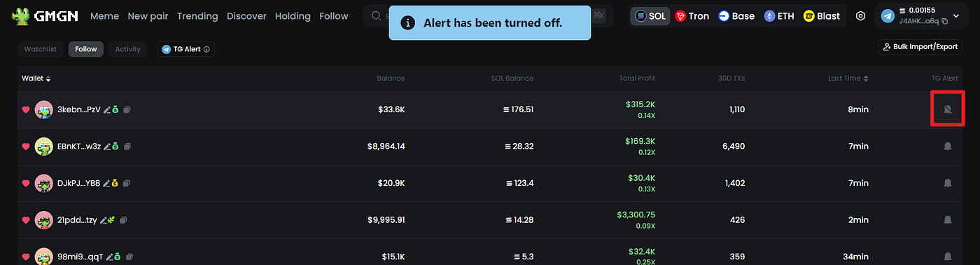Click the TG Alert info icon
The height and width of the screenshot is (265, 980).
point(206,49)
